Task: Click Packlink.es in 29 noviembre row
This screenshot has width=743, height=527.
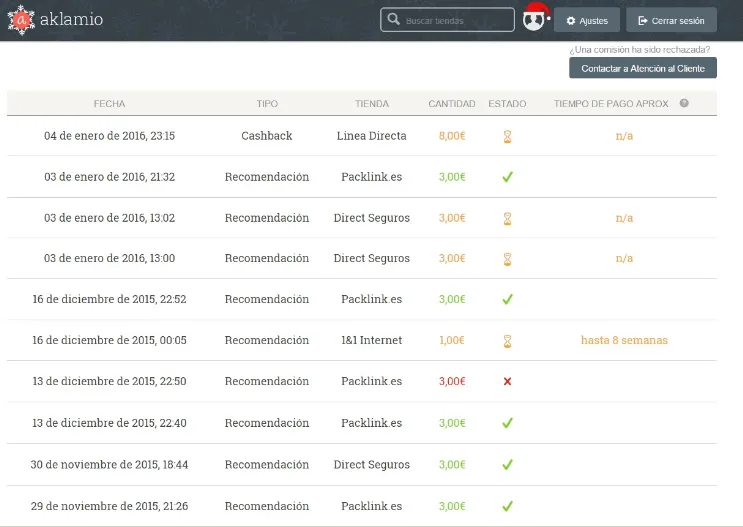Action: tap(372, 506)
